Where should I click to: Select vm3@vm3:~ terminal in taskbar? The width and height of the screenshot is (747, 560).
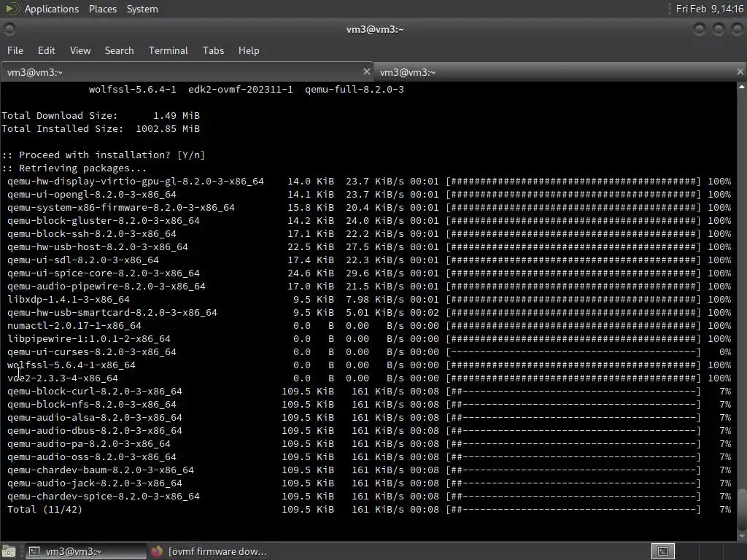86,551
